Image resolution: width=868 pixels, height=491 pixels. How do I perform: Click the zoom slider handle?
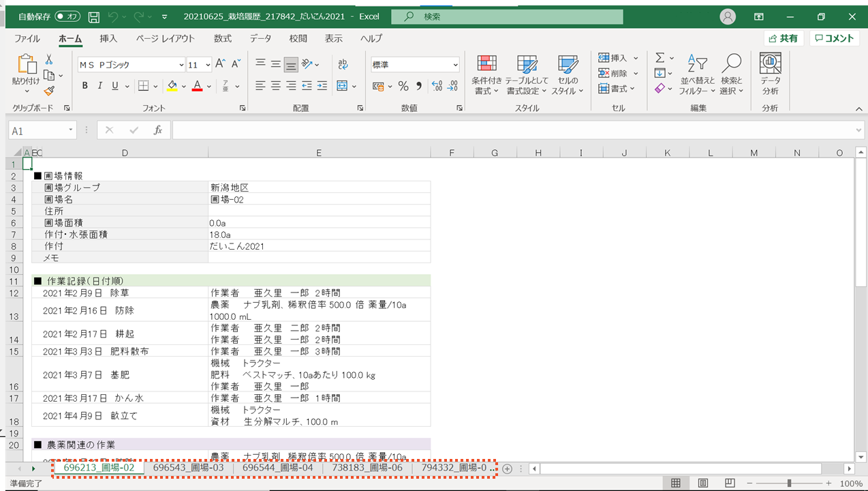pyautogui.click(x=789, y=483)
